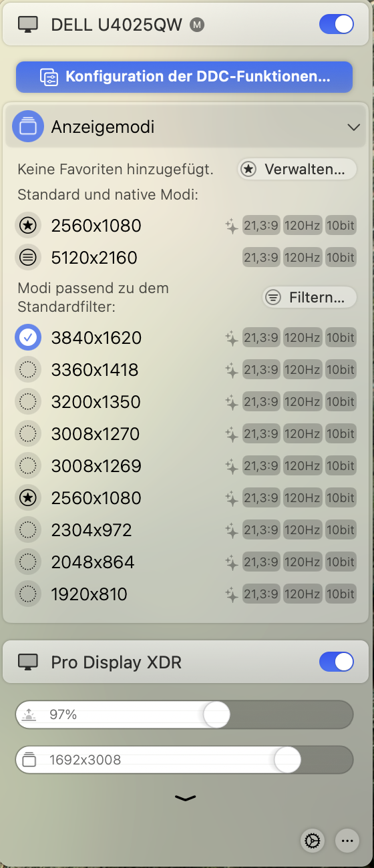
Task: Select the 3200x1350 resolution radio button
Action: click(x=28, y=402)
